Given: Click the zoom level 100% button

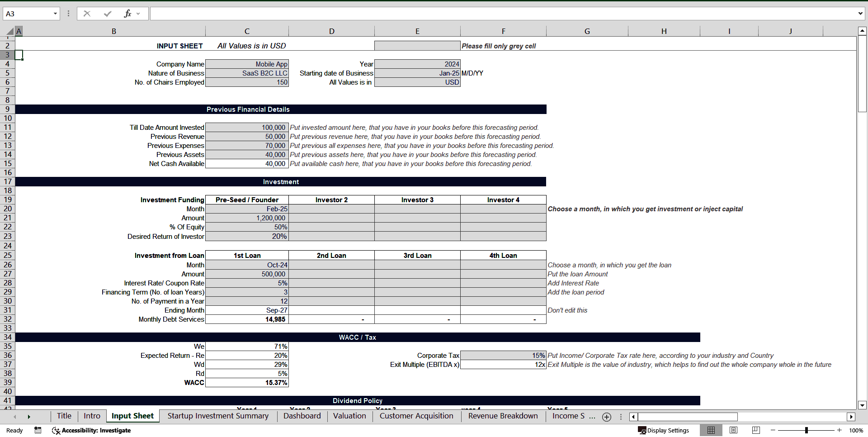Looking at the screenshot, I should 856,430.
